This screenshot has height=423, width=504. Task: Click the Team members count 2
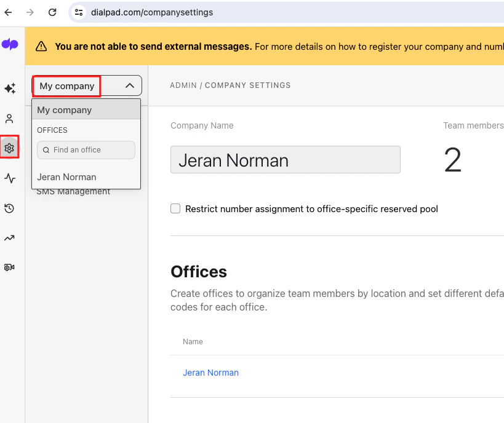452,160
